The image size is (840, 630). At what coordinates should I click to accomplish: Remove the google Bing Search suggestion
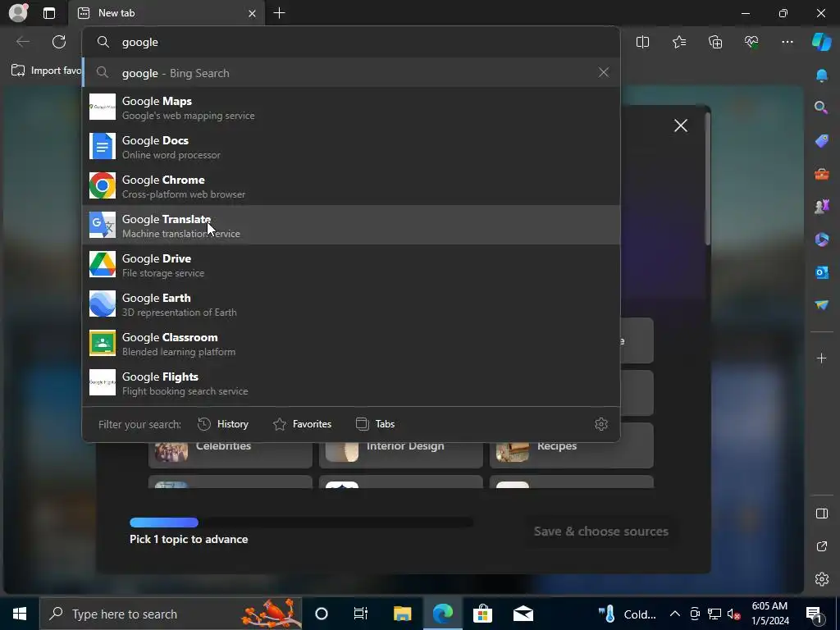pyautogui.click(x=603, y=72)
